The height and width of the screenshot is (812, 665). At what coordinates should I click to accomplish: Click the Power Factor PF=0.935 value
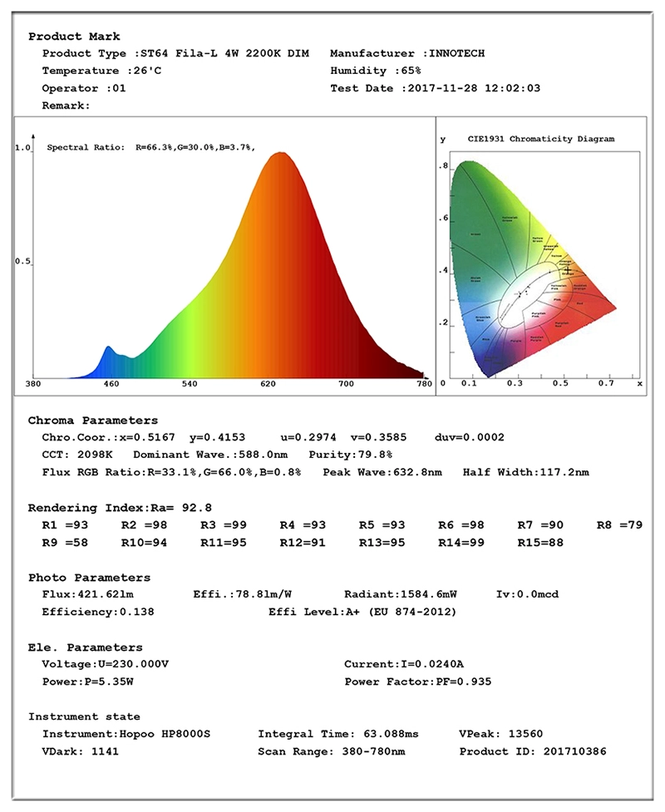coord(418,682)
